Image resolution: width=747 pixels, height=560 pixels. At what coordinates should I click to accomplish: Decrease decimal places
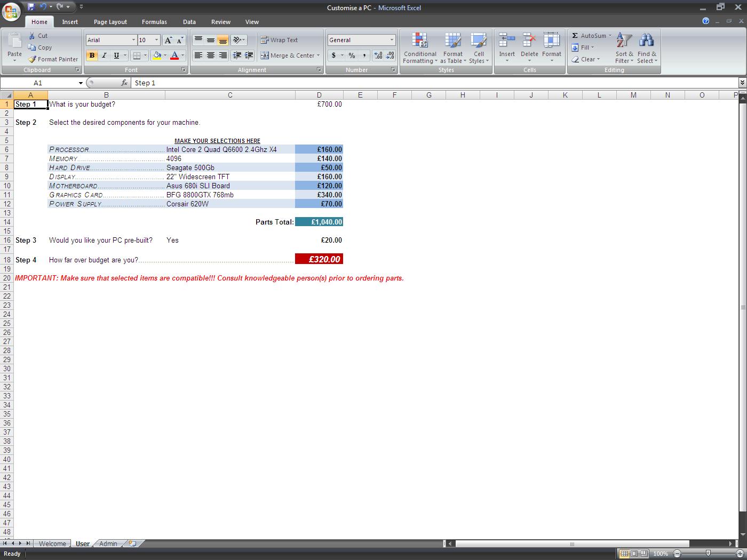click(390, 55)
